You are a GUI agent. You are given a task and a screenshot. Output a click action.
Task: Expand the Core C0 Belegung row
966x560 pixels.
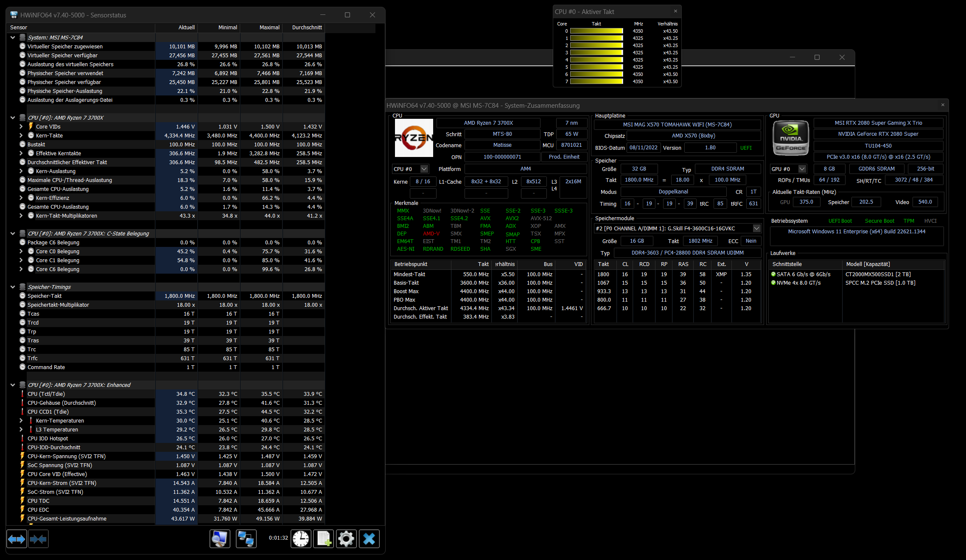click(21, 251)
